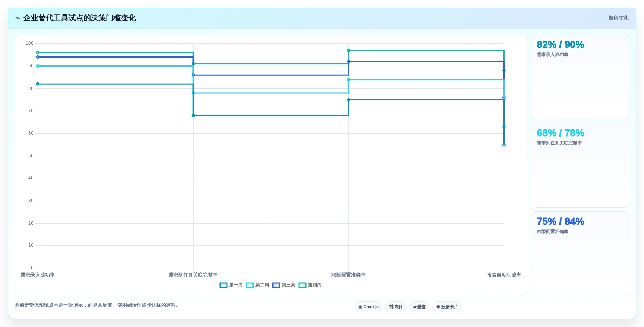Toggle the 第一周 legend series
This screenshot has height=327, width=644.
(x=231, y=285)
